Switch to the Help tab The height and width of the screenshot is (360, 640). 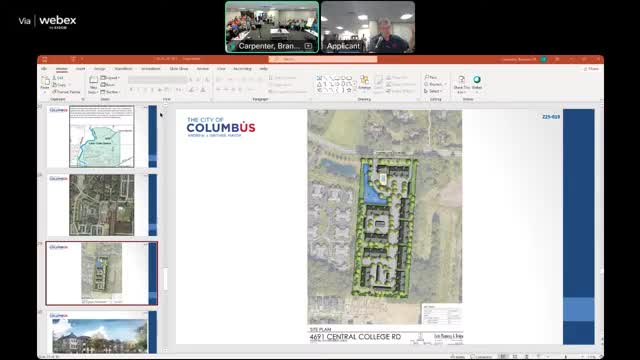(264, 69)
